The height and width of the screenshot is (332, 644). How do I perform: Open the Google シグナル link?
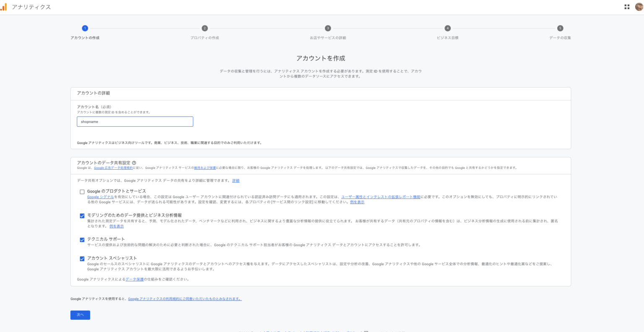coord(101,197)
